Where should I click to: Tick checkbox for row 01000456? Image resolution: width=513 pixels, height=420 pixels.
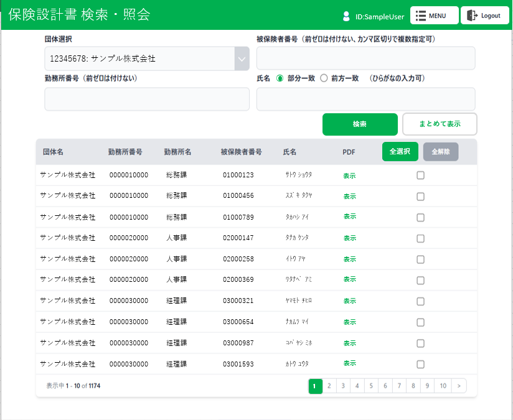[x=420, y=197]
